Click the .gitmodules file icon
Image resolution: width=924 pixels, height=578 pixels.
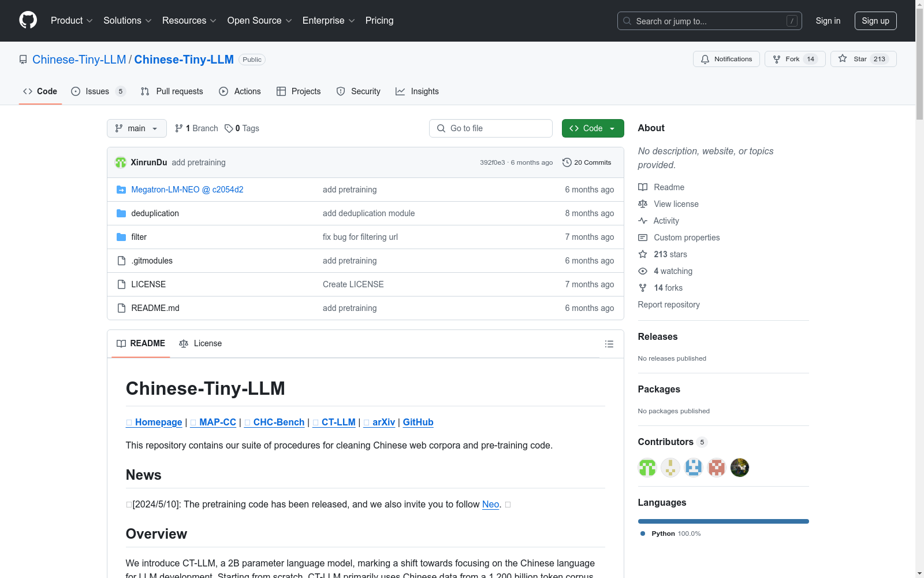(121, 261)
